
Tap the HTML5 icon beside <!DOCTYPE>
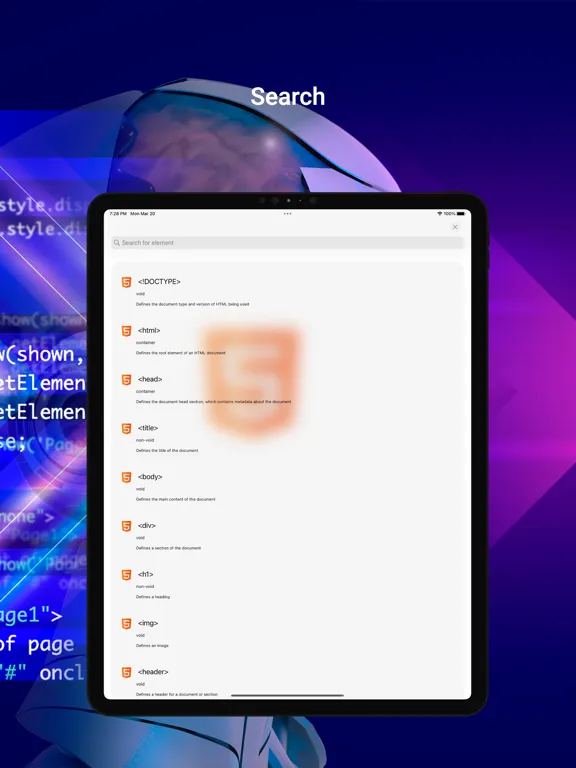tap(126, 282)
